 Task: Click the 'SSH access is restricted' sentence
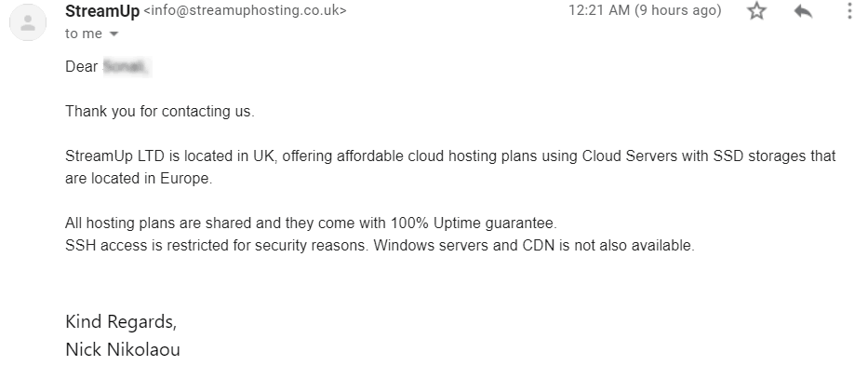point(217,246)
